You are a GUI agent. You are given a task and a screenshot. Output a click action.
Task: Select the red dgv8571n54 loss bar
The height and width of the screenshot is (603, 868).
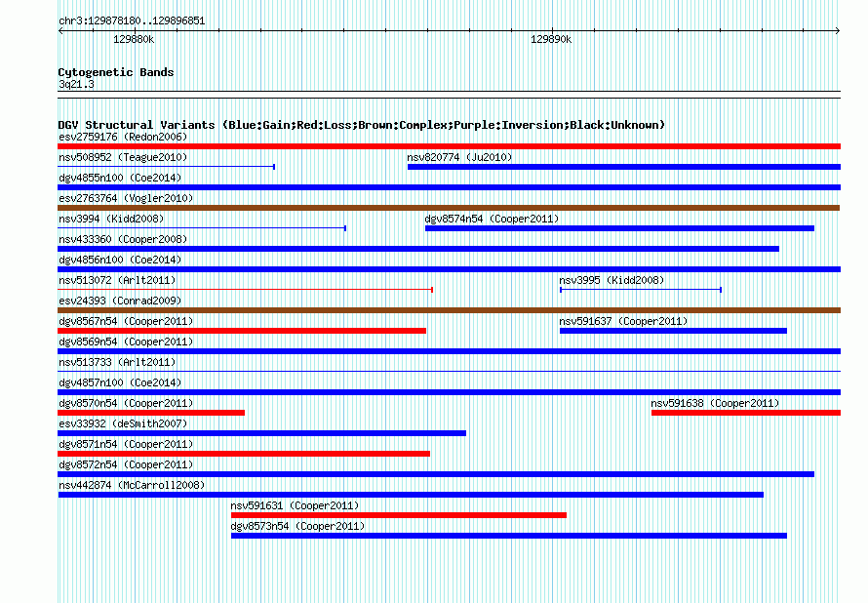(x=244, y=454)
